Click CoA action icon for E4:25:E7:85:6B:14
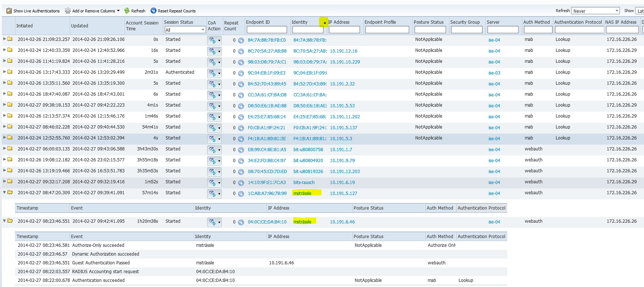Viewport: 644px width, 287px height. (x=213, y=117)
